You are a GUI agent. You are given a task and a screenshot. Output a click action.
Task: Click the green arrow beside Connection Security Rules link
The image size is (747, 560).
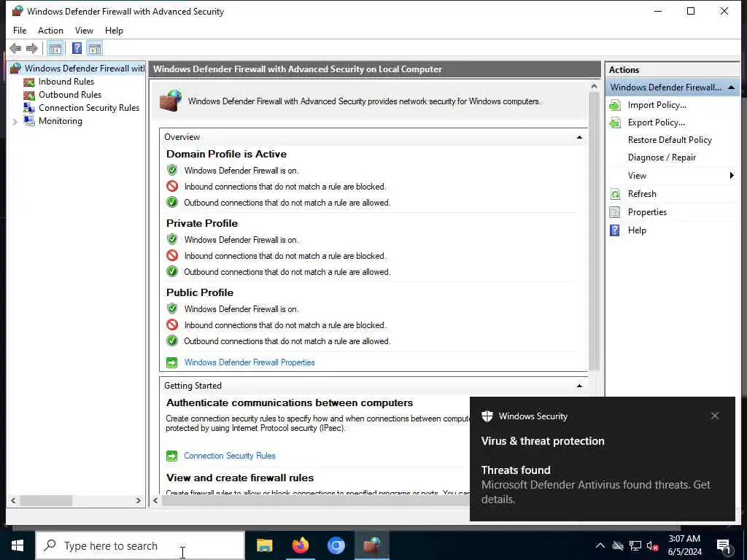(x=171, y=456)
